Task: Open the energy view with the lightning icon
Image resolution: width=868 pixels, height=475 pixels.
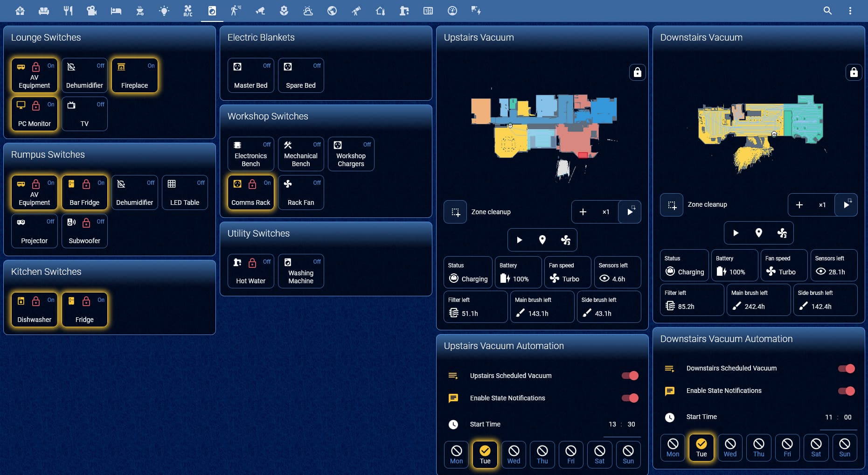Action: [476, 10]
